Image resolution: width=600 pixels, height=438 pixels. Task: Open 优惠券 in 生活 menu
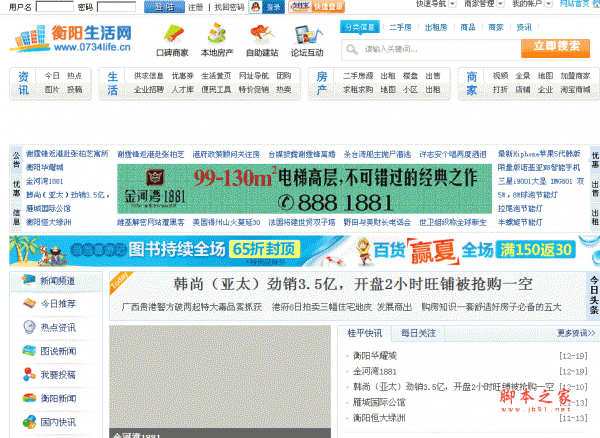point(183,76)
